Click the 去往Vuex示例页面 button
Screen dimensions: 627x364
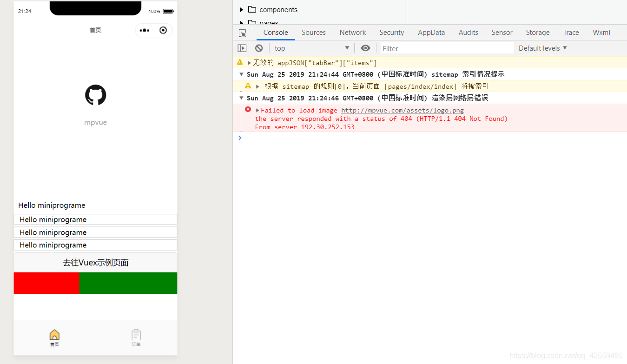96,263
